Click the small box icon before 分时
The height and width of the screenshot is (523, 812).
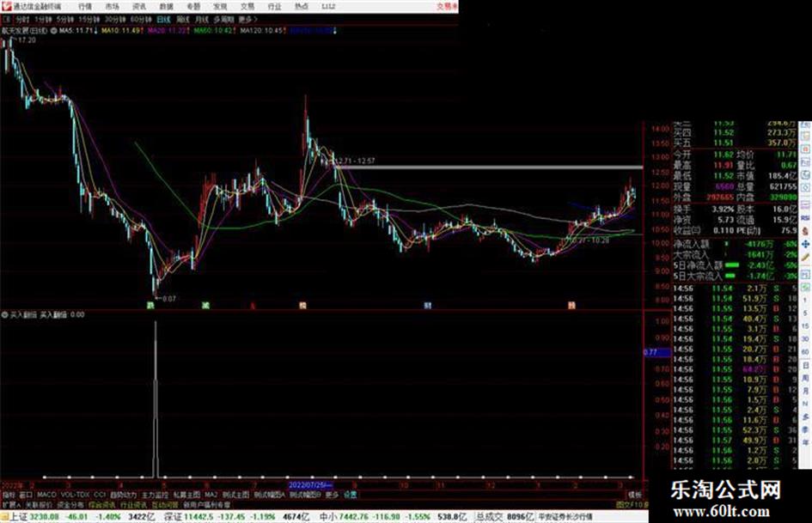[x=7, y=19]
